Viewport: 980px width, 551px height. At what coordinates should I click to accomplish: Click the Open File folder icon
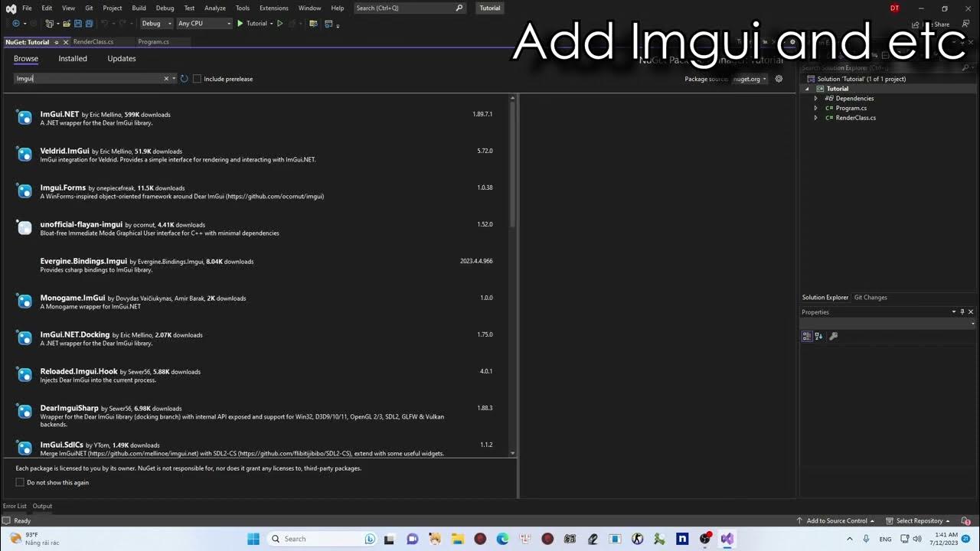(67, 24)
